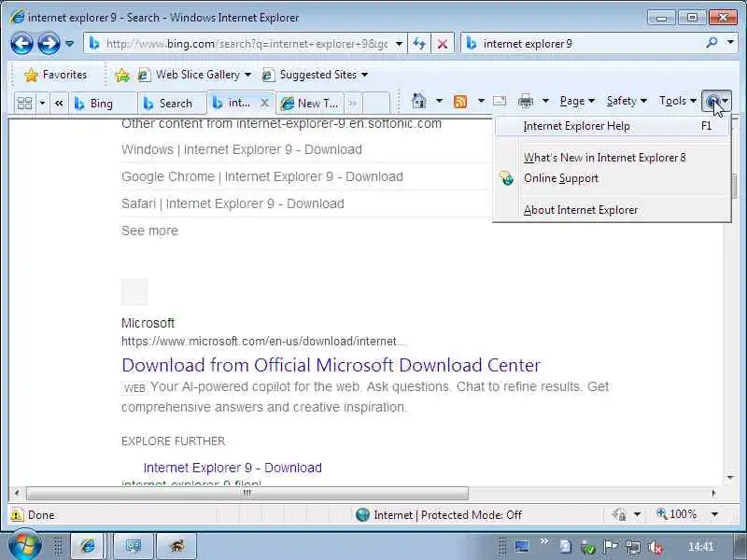Viewport: 747px width, 560px height.
Task: Click the volume muted tray icon
Action: point(656,547)
